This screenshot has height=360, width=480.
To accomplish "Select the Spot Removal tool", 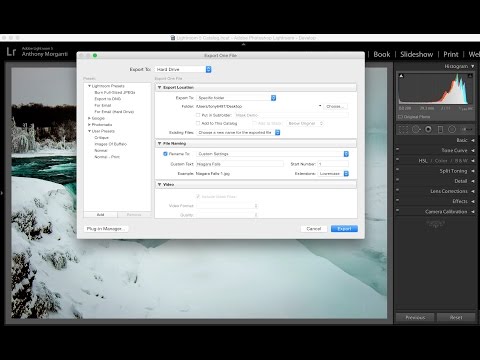I will [x=416, y=129].
